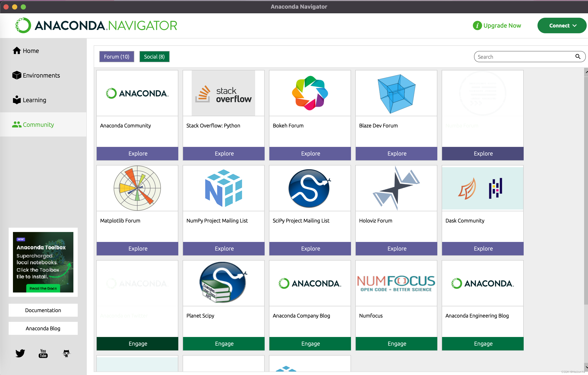Click the 'Dask Community' title text
This screenshot has height=375, width=588.
pyautogui.click(x=465, y=221)
